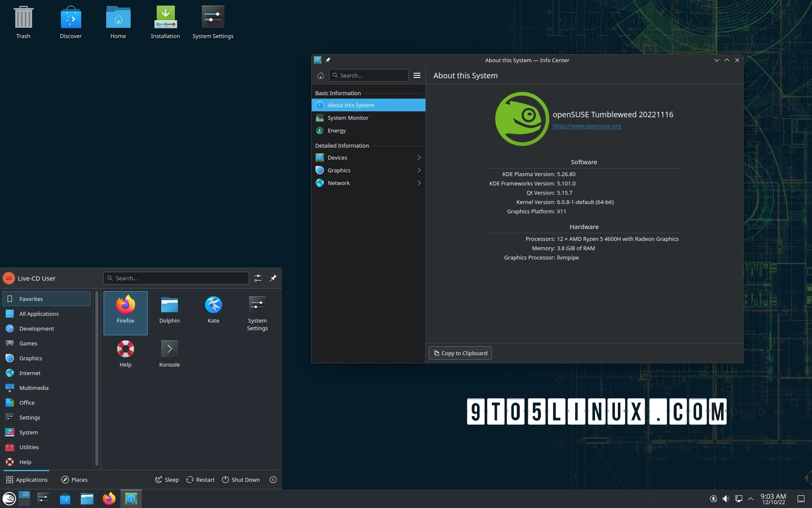The image size is (812, 508).
Task: Click the Info Center search field
Action: 368,75
